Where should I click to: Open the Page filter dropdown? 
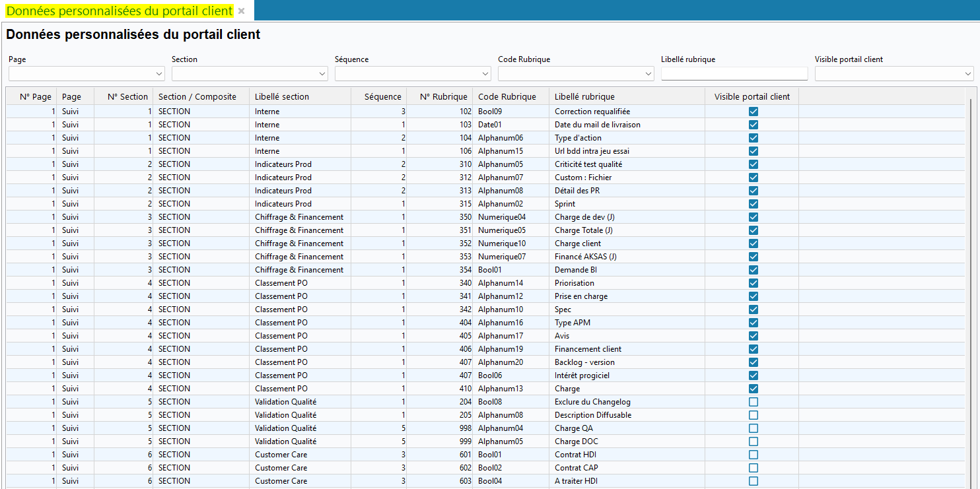(x=86, y=73)
